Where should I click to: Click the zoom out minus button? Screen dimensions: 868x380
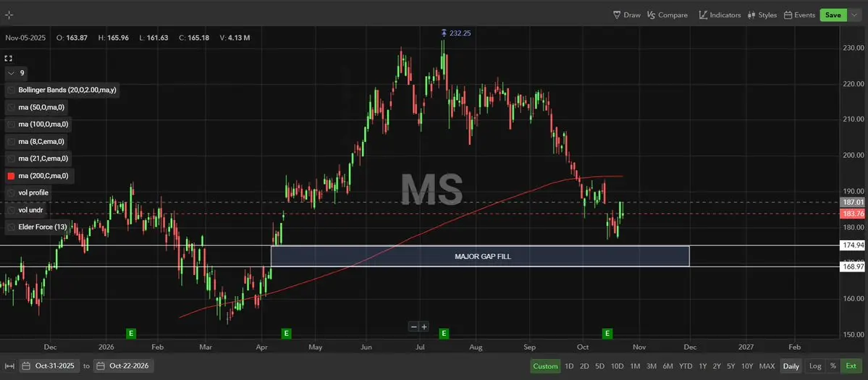(413, 327)
